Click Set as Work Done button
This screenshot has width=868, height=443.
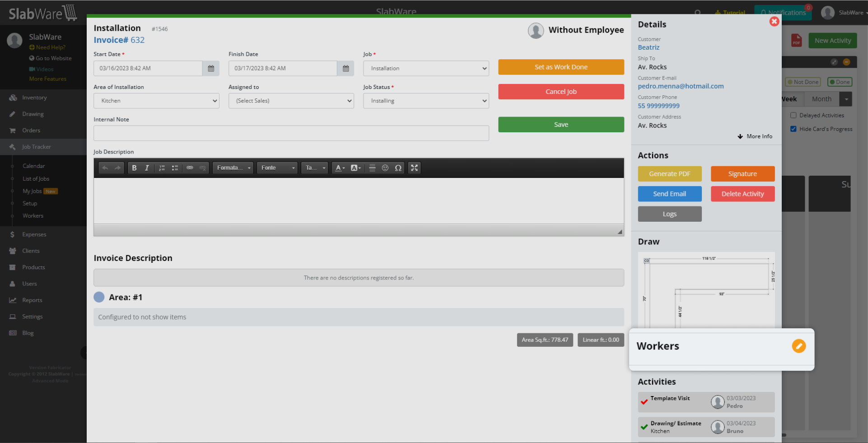click(x=561, y=67)
